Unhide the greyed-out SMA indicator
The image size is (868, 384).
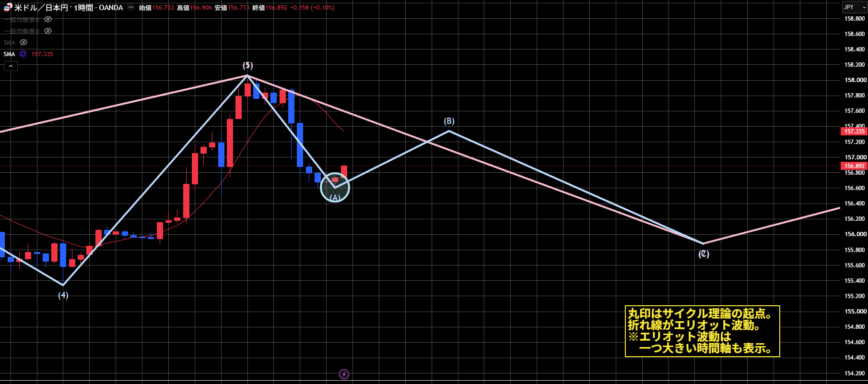pyautogui.click(x=23, y=42)
